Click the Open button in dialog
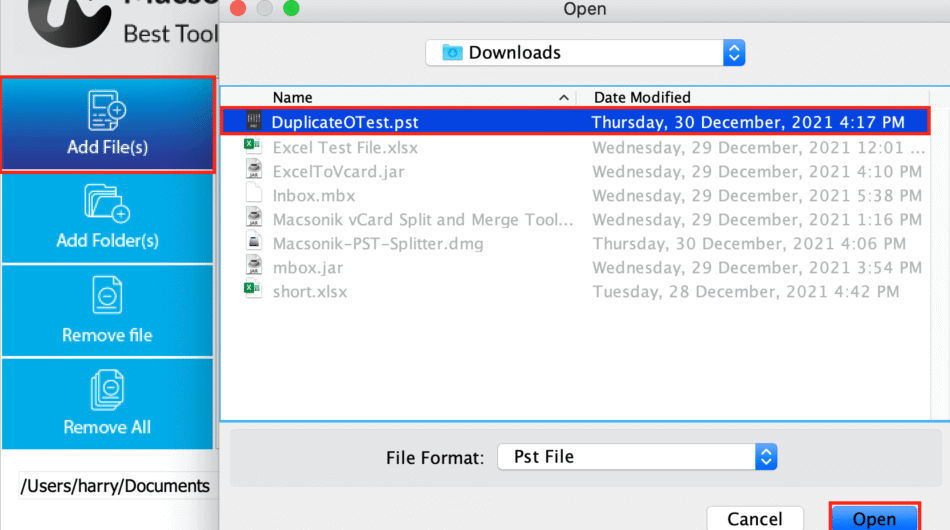This screenshot has width=950, height=530. 874,518
